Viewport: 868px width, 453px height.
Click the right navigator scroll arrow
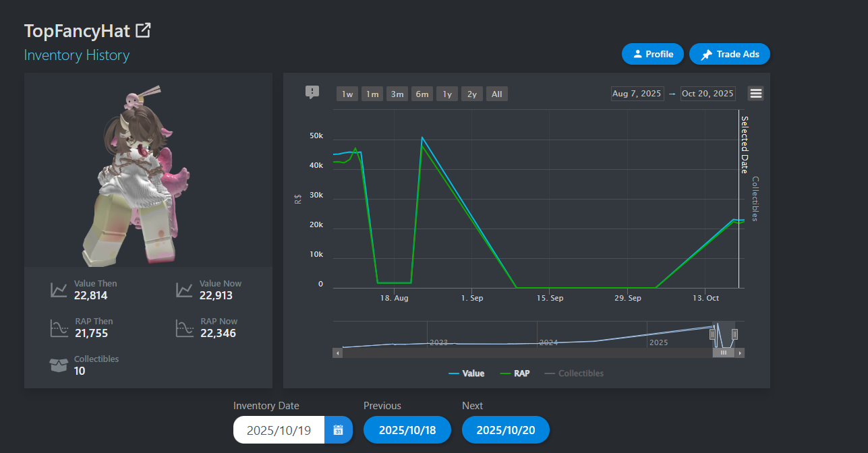pyautogui.click(x=741, y=353)
